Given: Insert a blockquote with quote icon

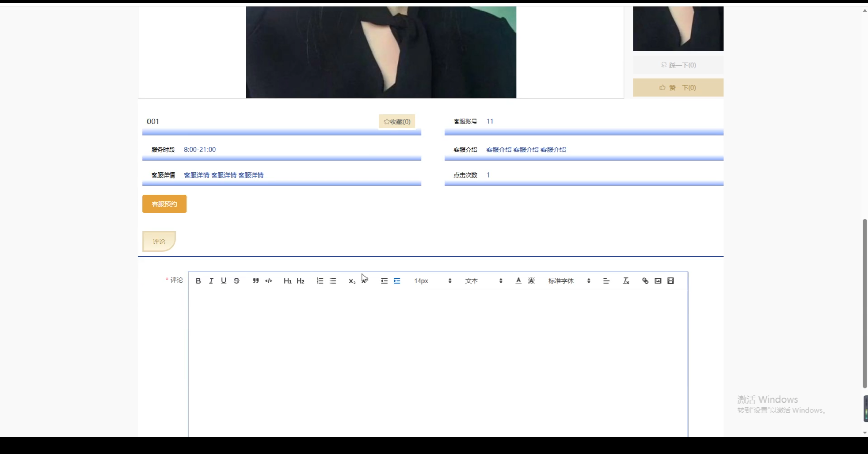Looking at the screenshot, I should click(x=256, y=281).
